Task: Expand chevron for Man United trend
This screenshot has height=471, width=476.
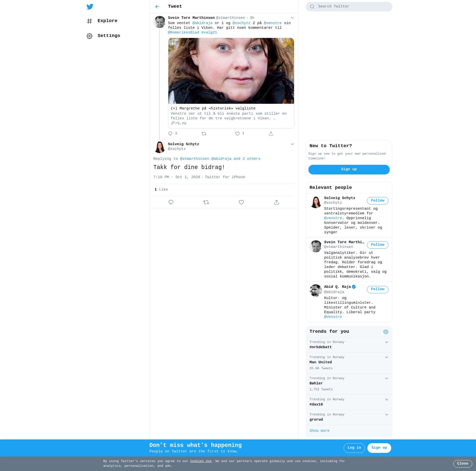Action: tap(387, 357)
